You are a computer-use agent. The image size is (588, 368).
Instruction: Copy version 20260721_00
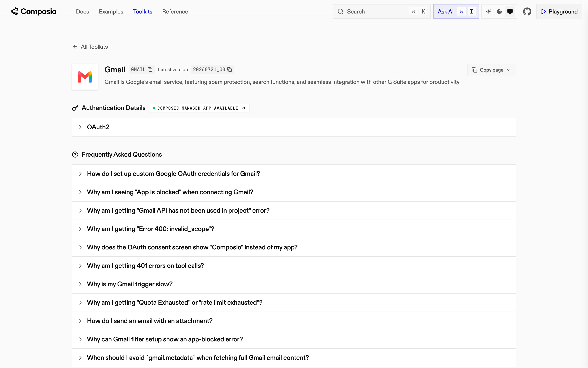coord(230,70)
